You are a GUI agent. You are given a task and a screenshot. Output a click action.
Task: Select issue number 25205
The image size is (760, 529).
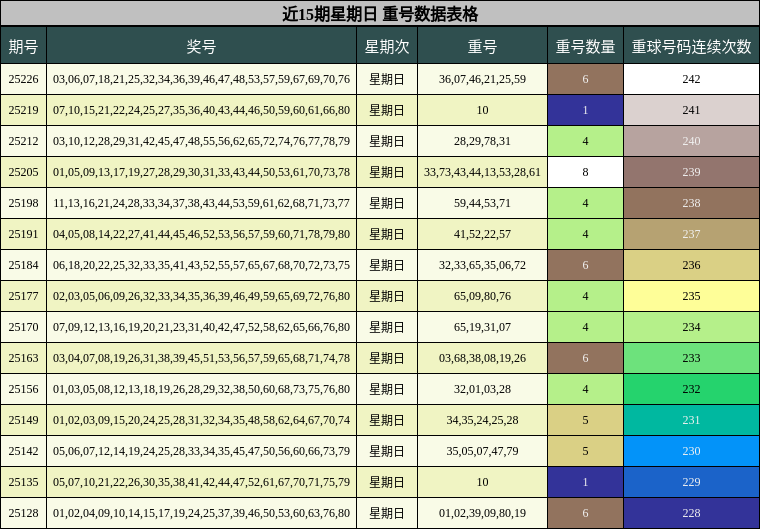click(23, 172)
